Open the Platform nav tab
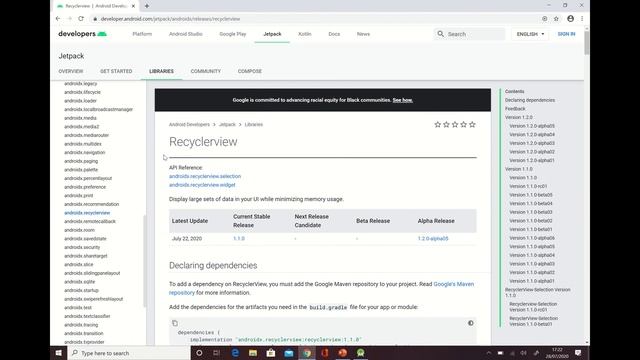The width and height of the screenshot is (640, 360). coord(142,34)
